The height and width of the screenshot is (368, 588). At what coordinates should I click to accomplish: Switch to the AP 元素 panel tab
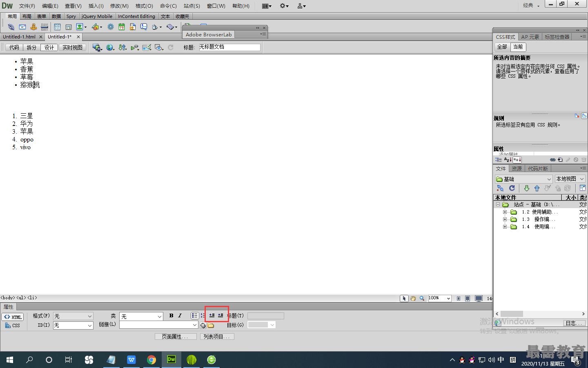530,37
